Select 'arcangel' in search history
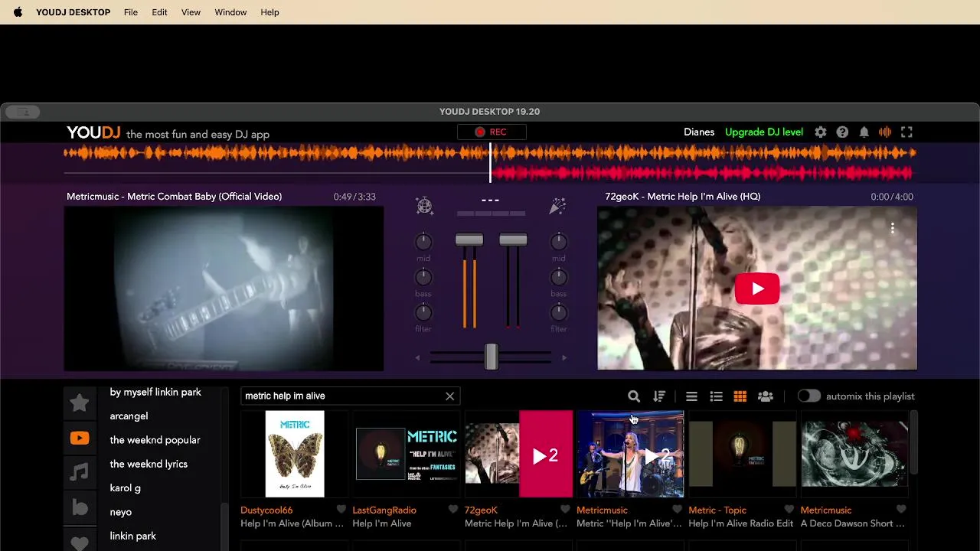Viewport: 980px width, 551px height. point(129,416)
